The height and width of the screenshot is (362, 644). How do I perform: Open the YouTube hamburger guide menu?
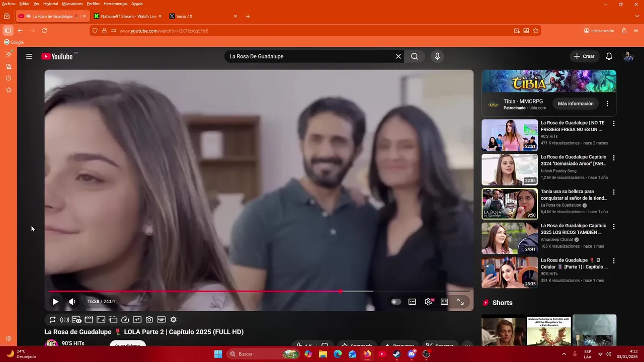pyautogui.click(x=29, y=56)
